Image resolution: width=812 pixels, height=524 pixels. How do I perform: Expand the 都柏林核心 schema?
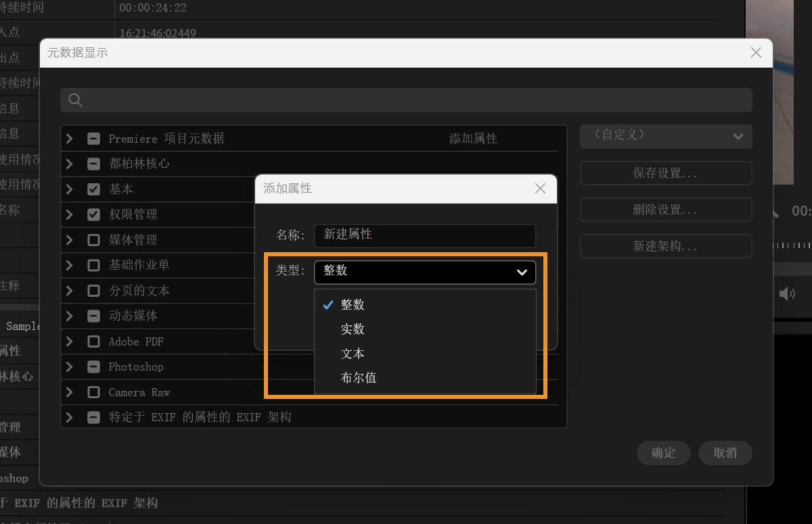tap(70, 164)
